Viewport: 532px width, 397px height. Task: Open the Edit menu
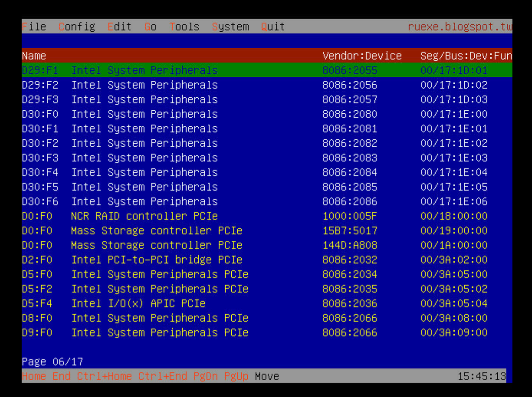(120, 26)
